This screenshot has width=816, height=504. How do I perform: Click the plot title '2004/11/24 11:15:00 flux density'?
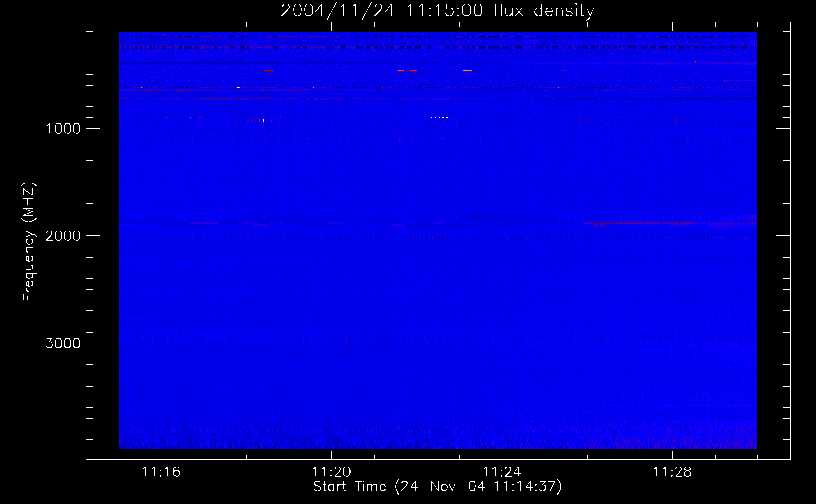click(x=437, y=10)
